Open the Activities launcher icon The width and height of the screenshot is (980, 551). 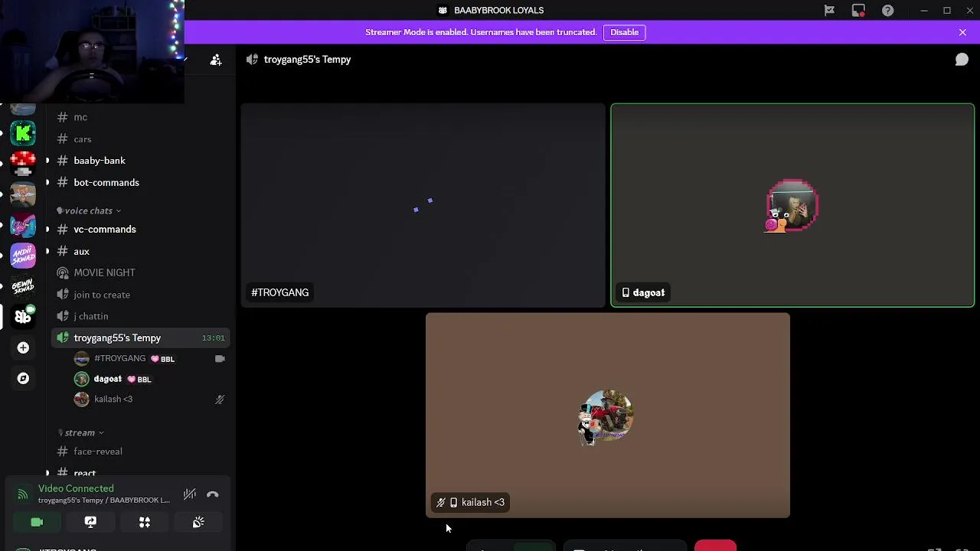[x=145, y=522]
